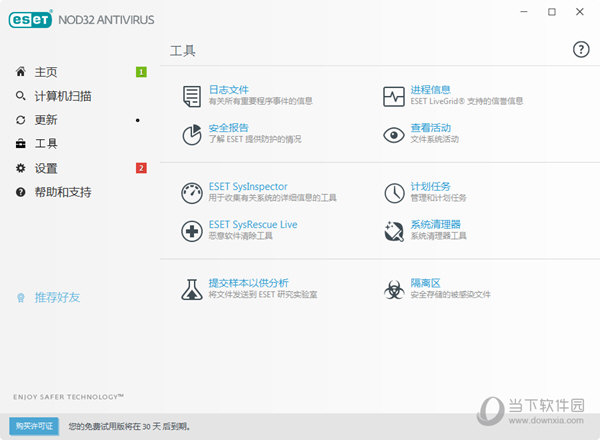Open the 计划任务 link
This screenshot has width=600, height=440.
click(x=430, y=186)
